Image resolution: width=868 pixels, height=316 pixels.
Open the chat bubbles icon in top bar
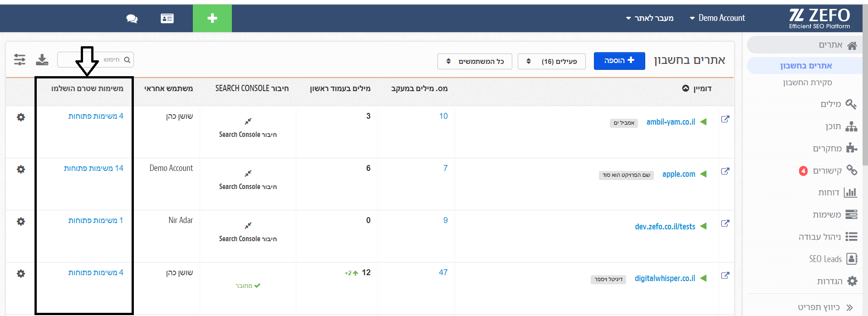point(132,19)
